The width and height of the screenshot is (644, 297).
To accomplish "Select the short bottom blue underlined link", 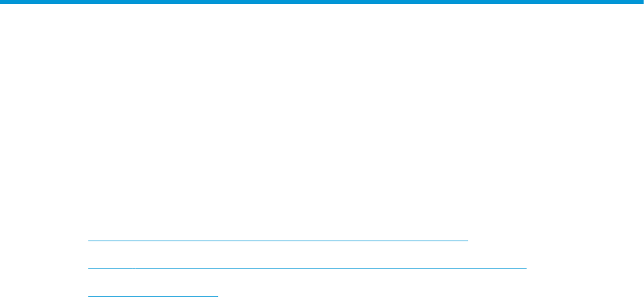I will [x=153, y=296].
